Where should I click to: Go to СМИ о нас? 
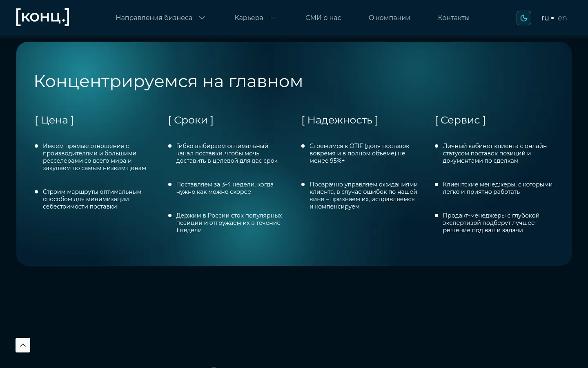tap(323, 18)
